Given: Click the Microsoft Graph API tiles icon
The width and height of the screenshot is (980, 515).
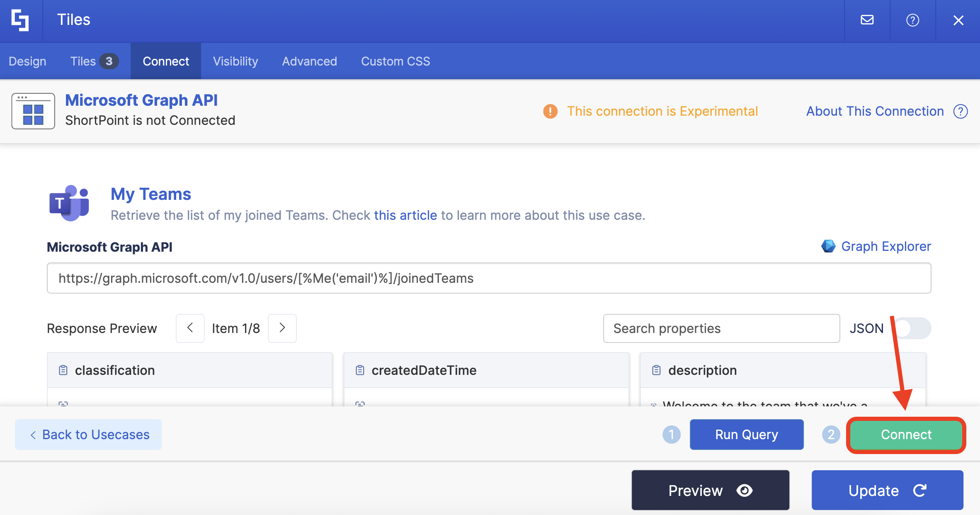Looking at the screenshot, I should [33, 111].
